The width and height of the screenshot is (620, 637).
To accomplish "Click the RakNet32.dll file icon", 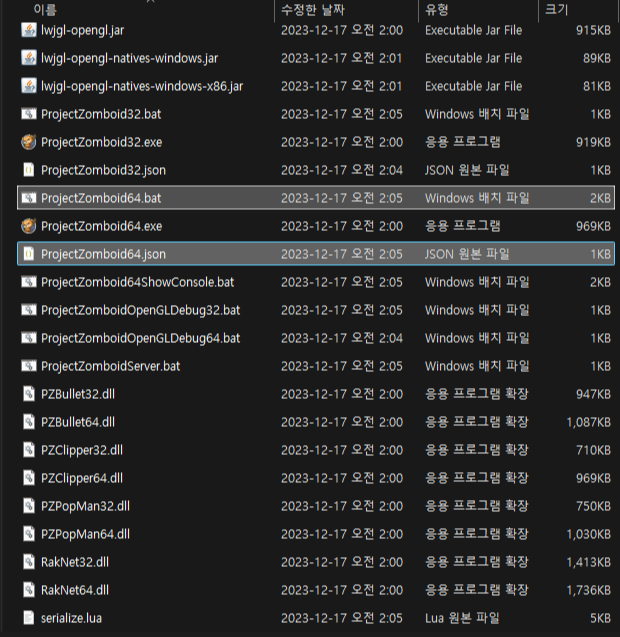I will 29,562.
